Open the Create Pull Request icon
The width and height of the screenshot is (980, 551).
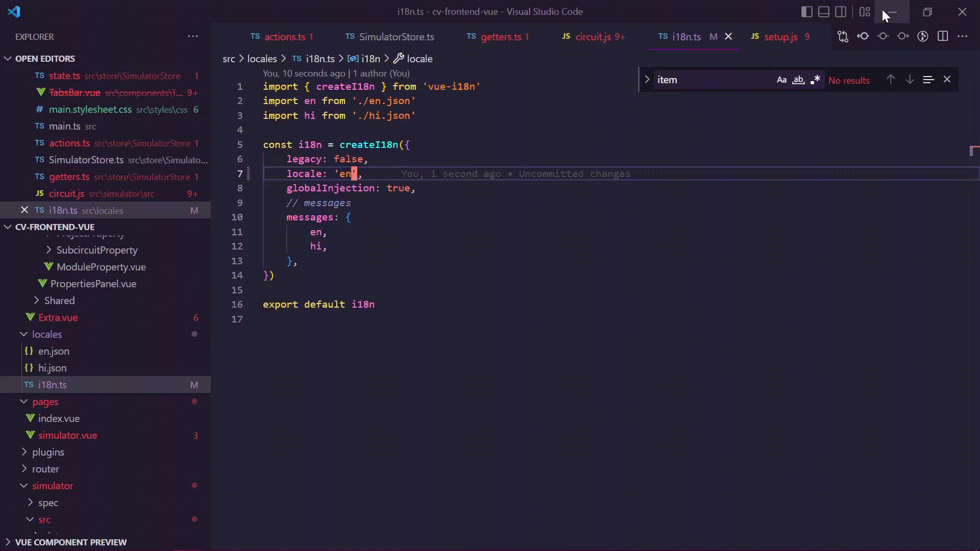click(x=843, y=36)
